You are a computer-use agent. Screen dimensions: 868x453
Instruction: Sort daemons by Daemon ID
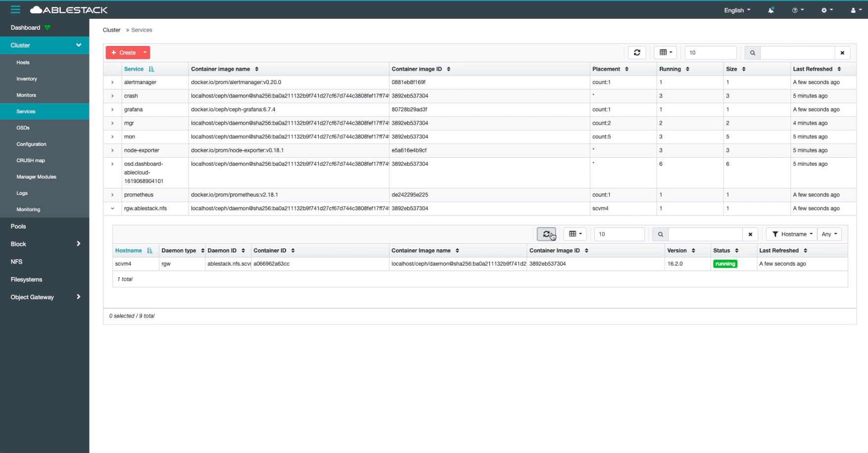(243, 251)
